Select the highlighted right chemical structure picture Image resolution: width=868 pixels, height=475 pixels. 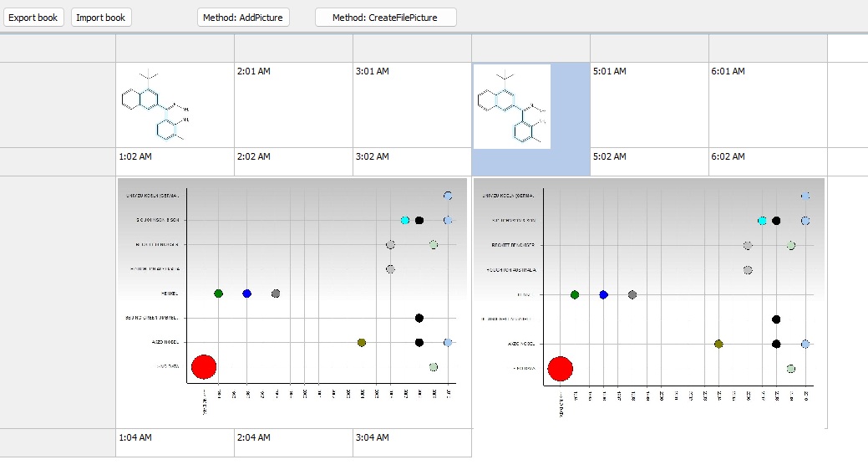coord(512,106)
